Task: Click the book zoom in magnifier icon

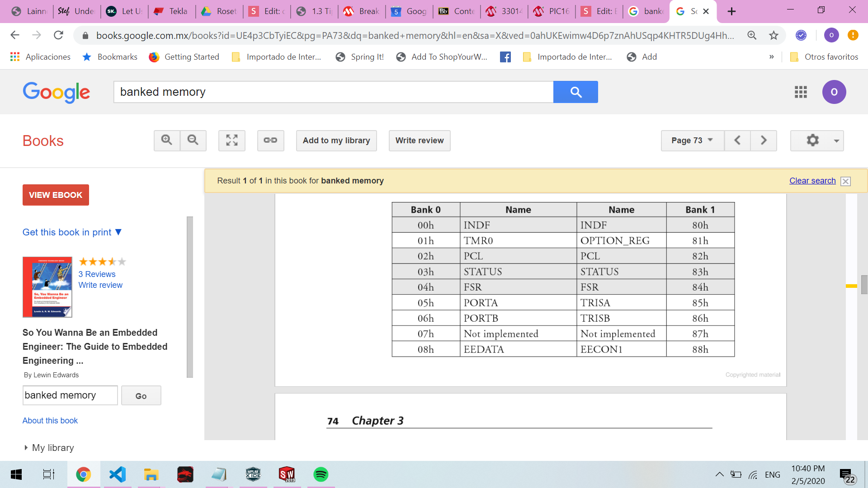Action: pyautogui.click(x=167, y=141)
